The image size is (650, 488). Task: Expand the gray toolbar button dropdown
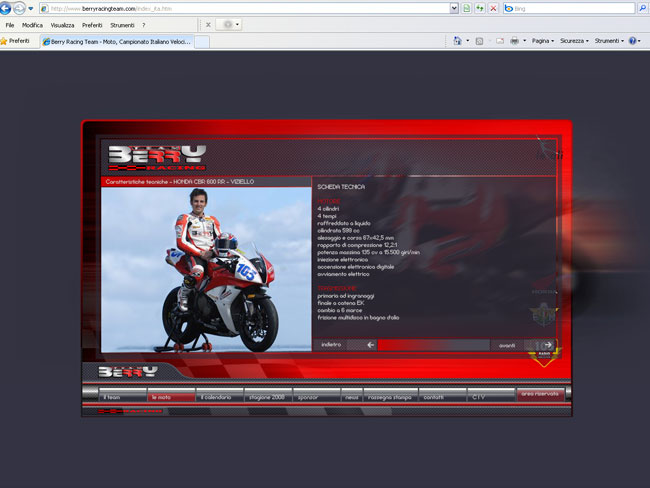click(x=238, y=24)
